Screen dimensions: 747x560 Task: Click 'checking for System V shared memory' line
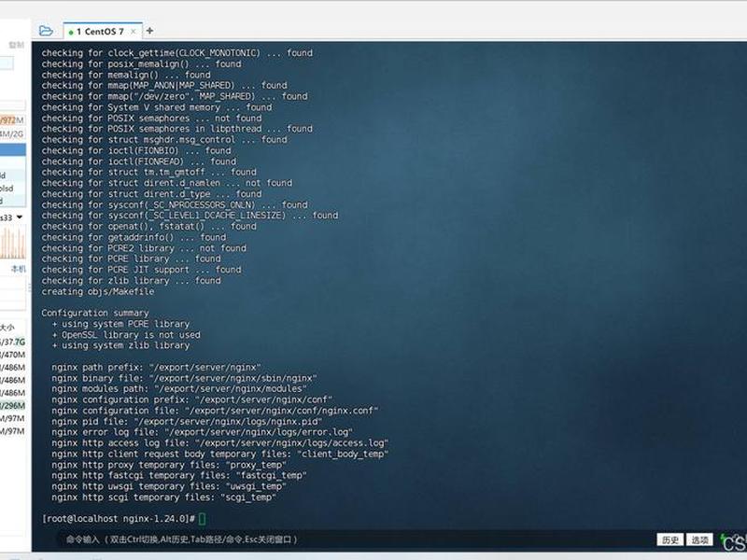pyautogui.click(x=157, y=107)
